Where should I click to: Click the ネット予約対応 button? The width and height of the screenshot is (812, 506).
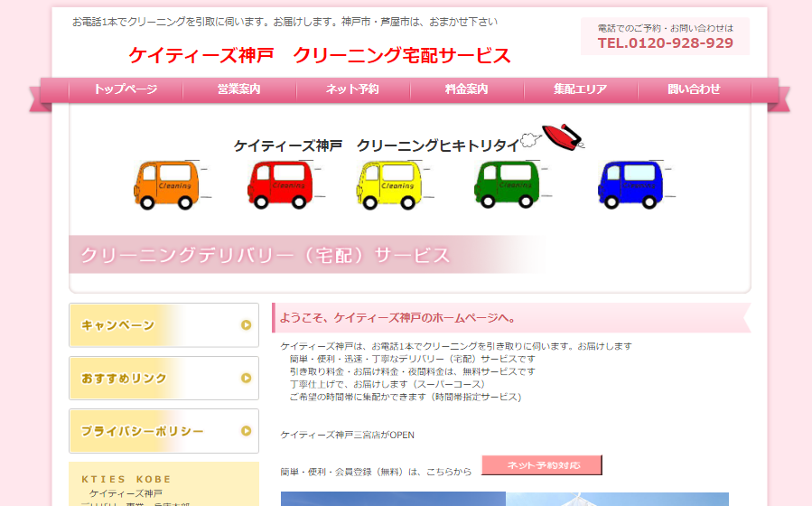[542, 465]
